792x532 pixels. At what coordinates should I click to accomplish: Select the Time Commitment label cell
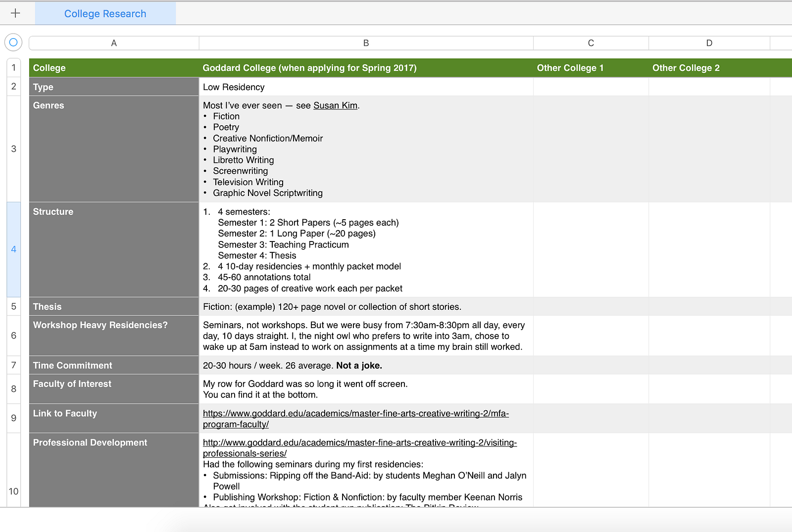(114, 365)
